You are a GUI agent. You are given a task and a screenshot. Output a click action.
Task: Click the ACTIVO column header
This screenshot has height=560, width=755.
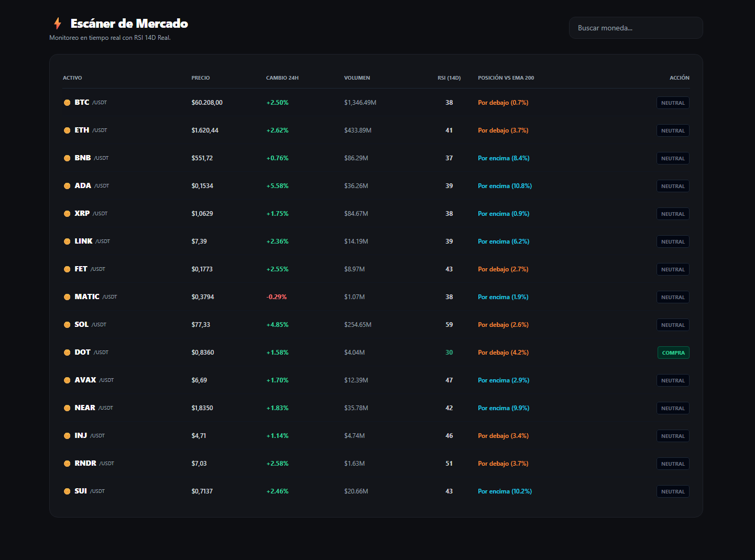click(72, 78)
